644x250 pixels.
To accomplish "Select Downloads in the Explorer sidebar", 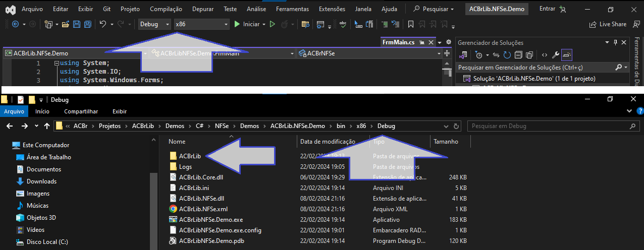I will 41,181.
